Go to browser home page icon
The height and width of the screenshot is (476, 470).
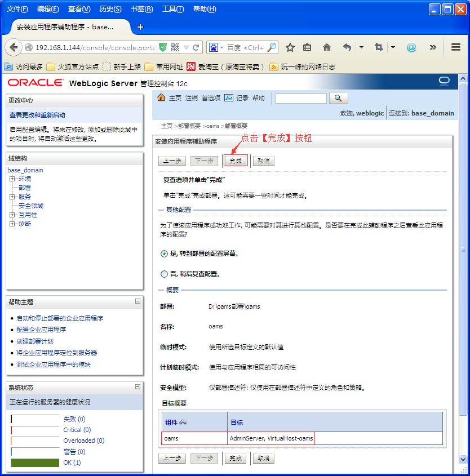[327, 47]
